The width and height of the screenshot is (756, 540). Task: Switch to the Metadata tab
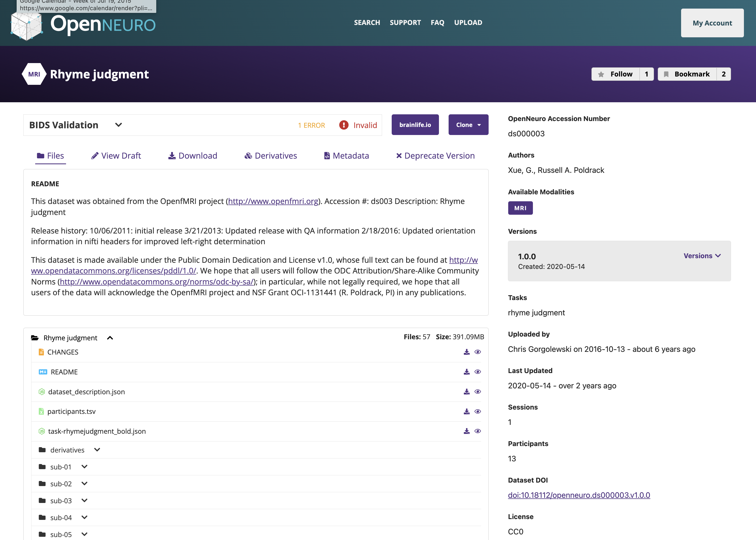pos(346,156)
